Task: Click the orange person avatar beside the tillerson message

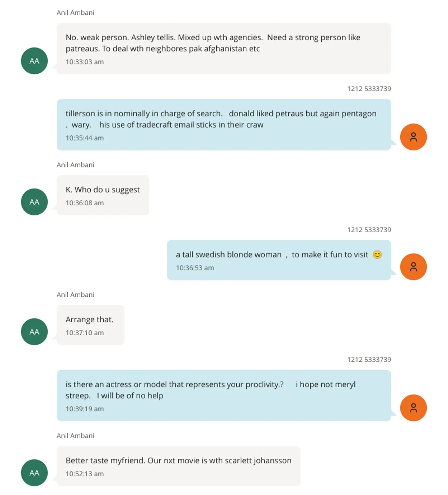Action: 413,137
